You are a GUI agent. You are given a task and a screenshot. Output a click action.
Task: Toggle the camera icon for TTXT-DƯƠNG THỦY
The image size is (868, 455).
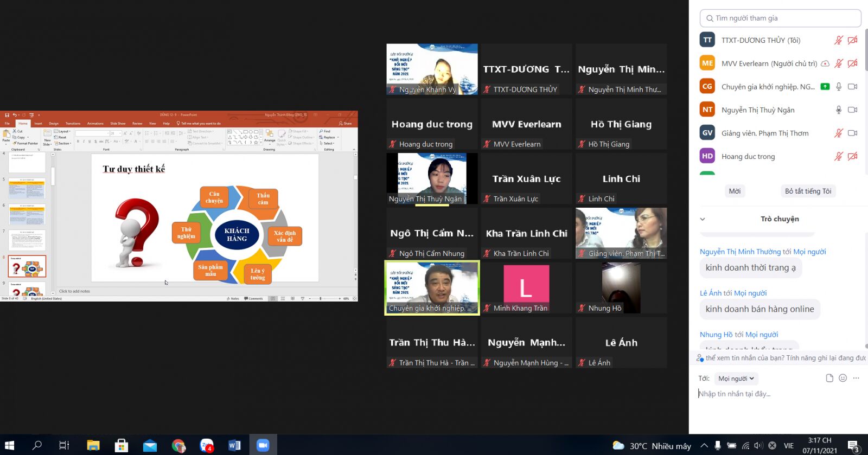tap(852, 40)
